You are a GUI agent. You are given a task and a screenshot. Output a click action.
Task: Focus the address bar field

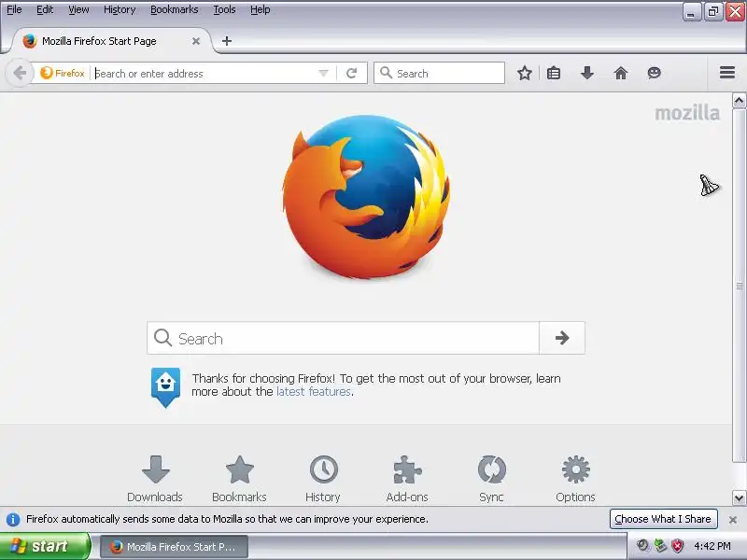tap(204, 74)
